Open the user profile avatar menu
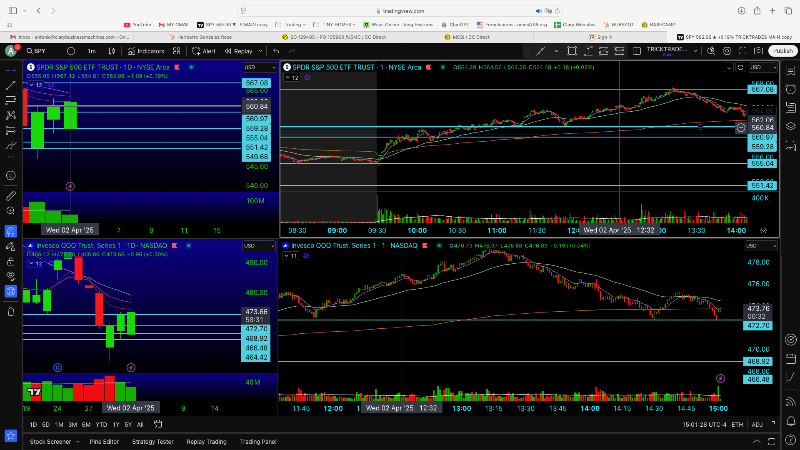Screen dimensions: 800x450 pos(11,51)
